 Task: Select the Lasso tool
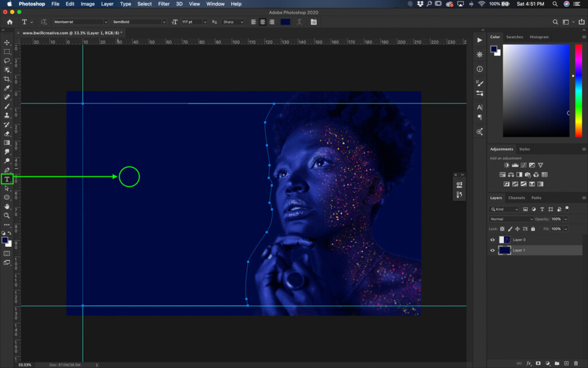7,61
